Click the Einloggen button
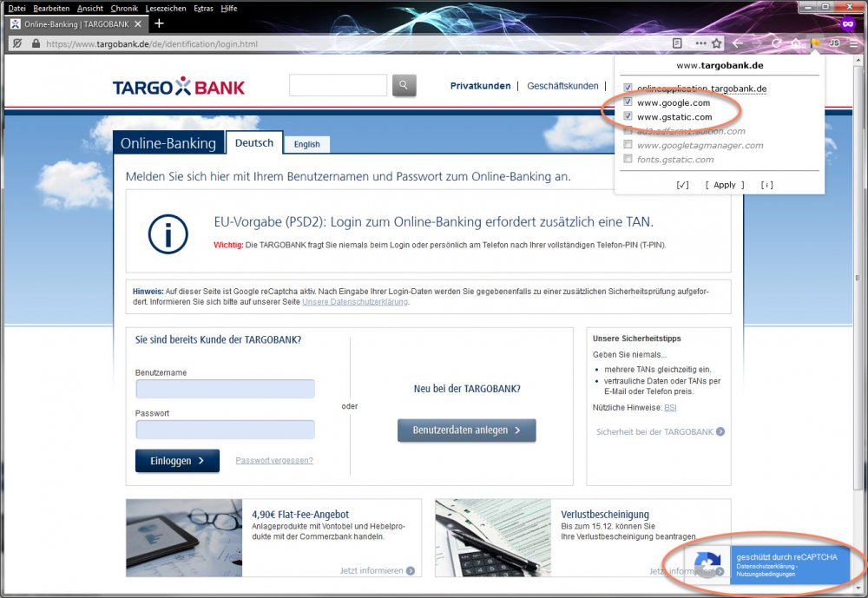This screenshot has width=868, height=598. (x=177, y=461)
